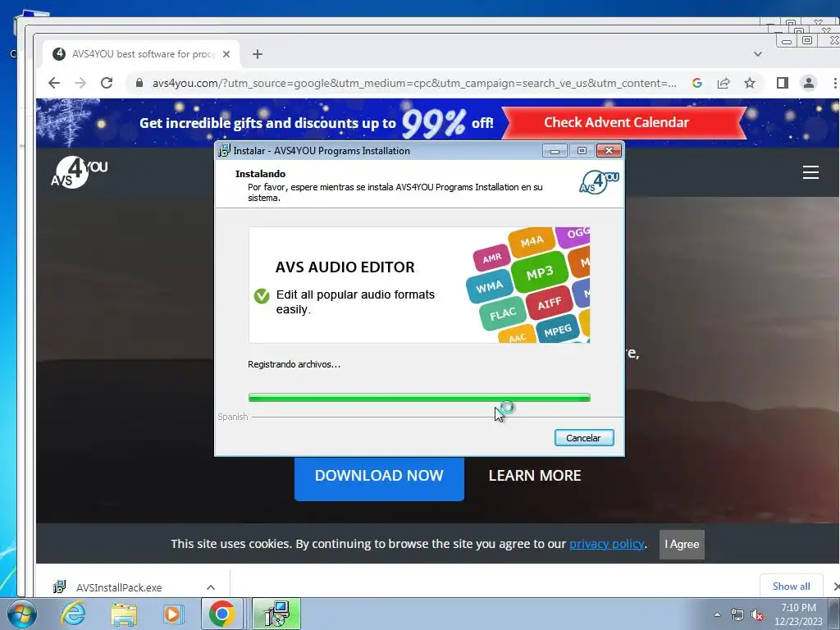
Task: Click the MPEG format tile
Action: [558, 331]
